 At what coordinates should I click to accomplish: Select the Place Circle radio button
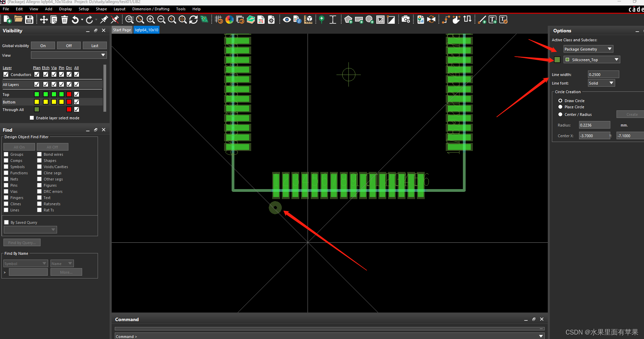(x=560, y=107)
